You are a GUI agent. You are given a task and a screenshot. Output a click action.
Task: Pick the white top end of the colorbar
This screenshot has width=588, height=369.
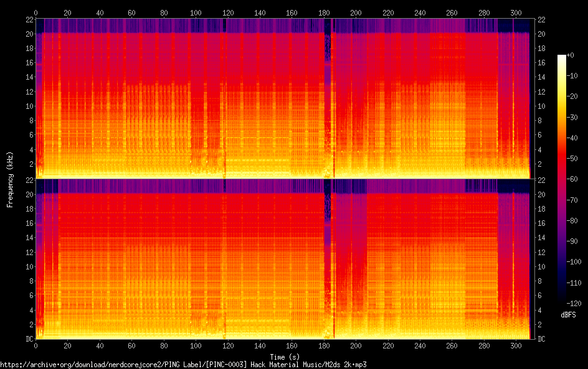click(x=562, y=57)
